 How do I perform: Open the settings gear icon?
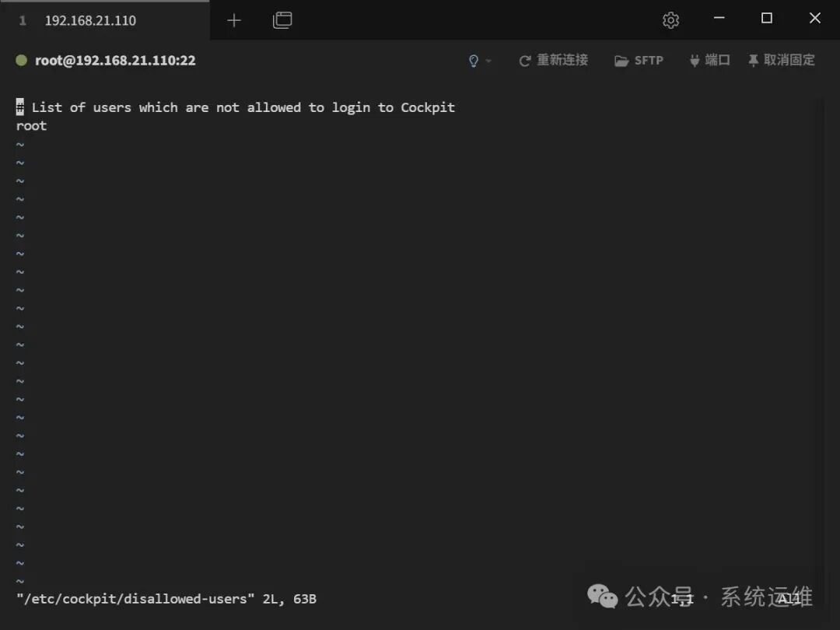[x=670, y=20]
